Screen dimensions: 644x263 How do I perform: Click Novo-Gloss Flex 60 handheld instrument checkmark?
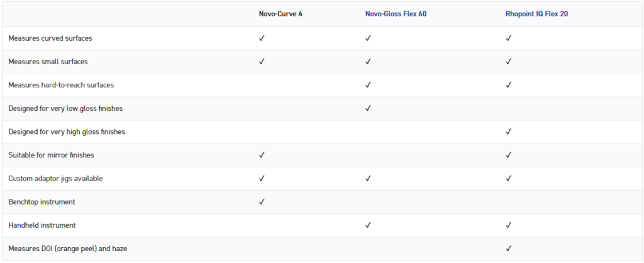368,225
